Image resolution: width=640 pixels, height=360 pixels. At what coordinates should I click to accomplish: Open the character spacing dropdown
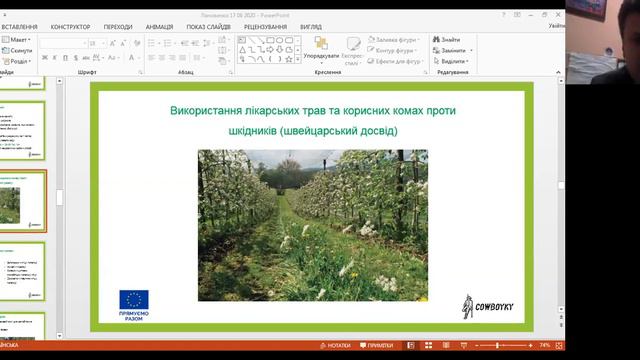98,58
